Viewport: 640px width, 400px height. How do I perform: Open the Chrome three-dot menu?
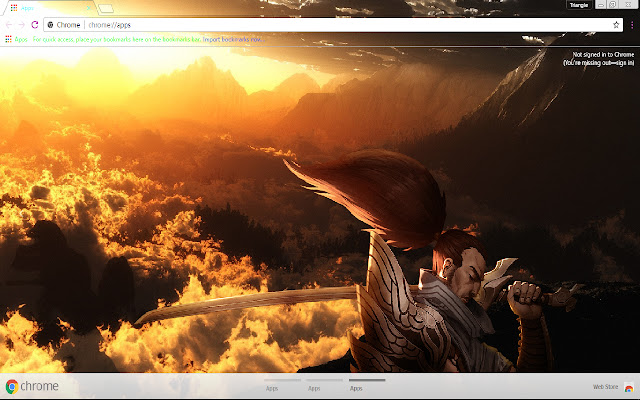tap(632, 25)
